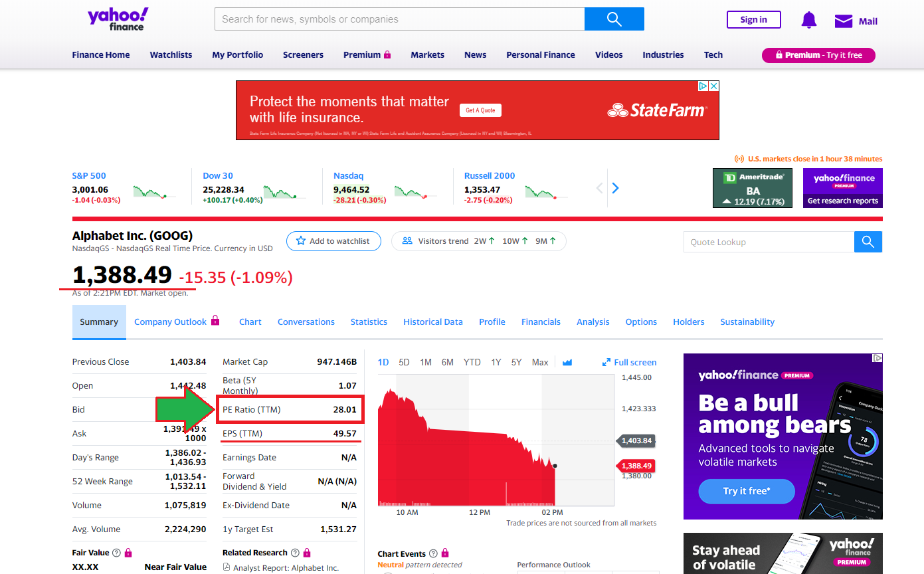Screen dimensions: 924x574
Task: Open Tech in navigation
Action: pyautogui.click(x=713, y=54)
